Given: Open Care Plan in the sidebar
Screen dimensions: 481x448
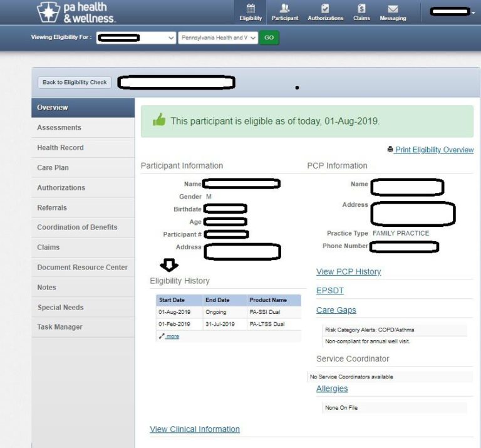Looking at the screenshot, I should (53, 168).
